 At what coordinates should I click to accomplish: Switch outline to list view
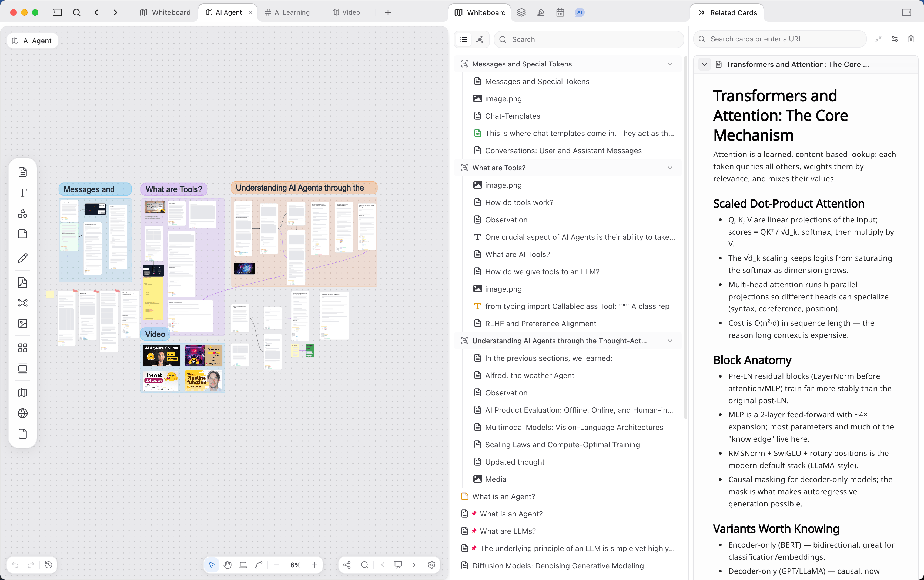[x=464, y=39]
